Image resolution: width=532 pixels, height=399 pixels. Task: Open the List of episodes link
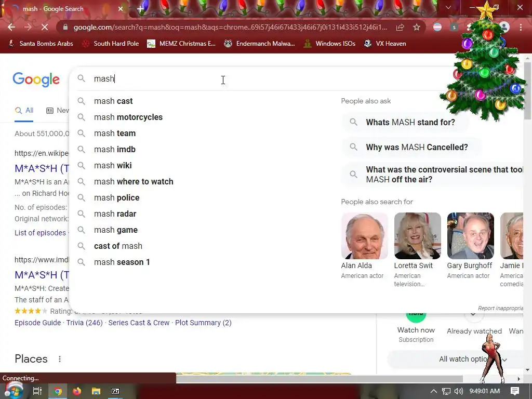click(x=40, y=233)
